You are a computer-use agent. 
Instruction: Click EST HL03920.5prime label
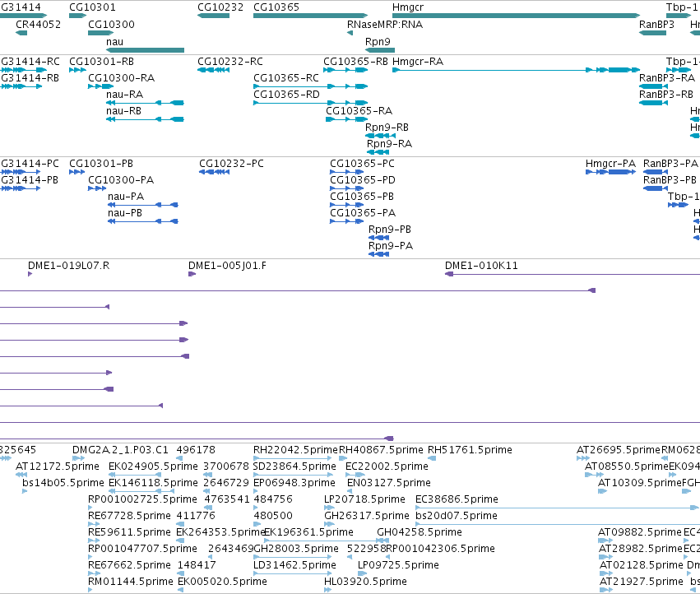coord(365,582)
